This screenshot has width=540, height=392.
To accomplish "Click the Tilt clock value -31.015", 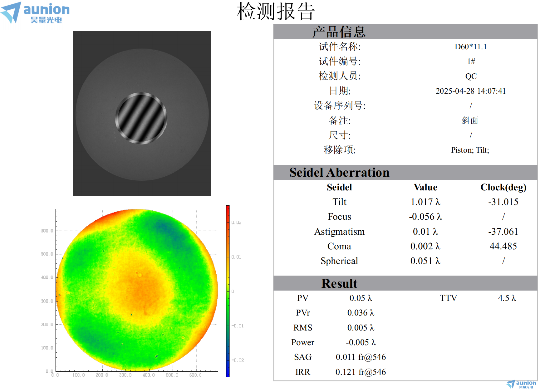I will (503, 202).
